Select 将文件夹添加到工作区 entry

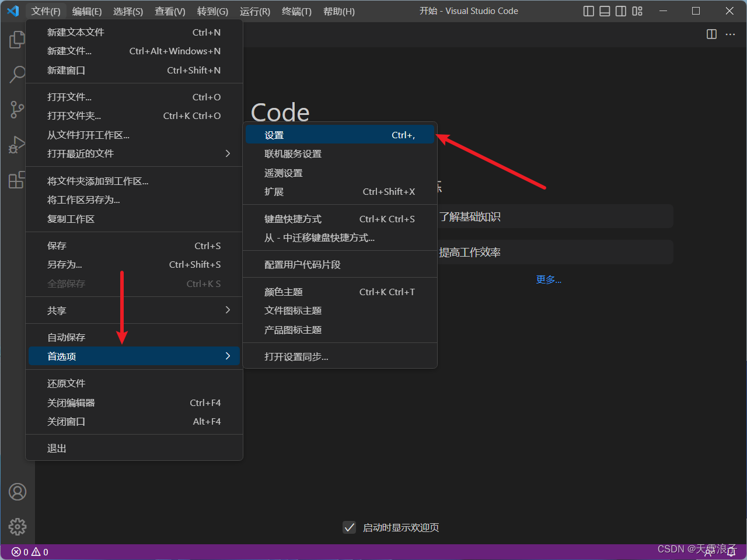coord(134,181)
